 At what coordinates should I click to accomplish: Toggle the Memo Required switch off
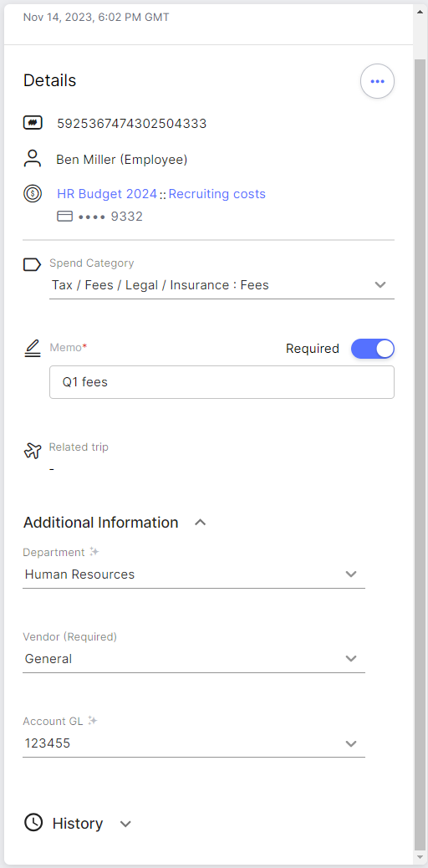(373, 349)
